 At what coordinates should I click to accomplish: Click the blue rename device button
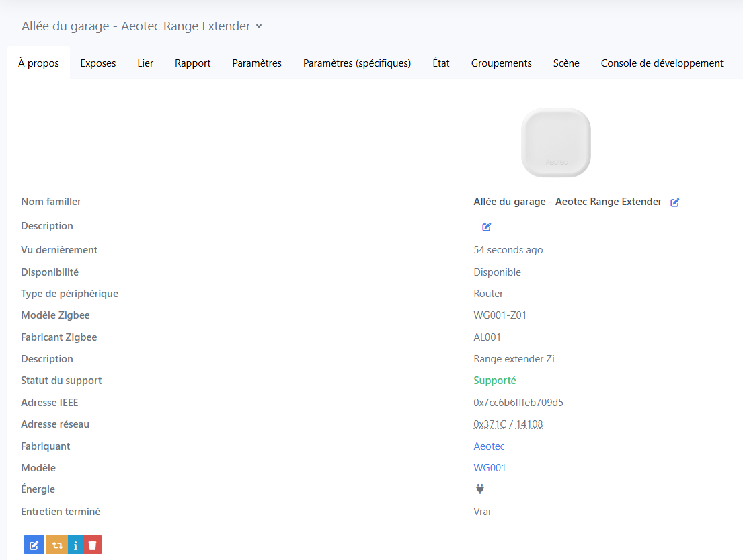coord(34,545)
